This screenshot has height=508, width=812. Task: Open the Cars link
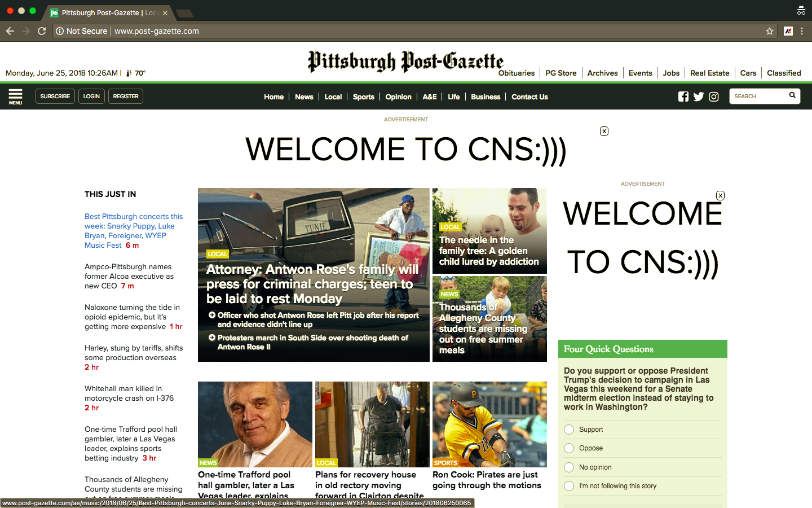(748, 73)
